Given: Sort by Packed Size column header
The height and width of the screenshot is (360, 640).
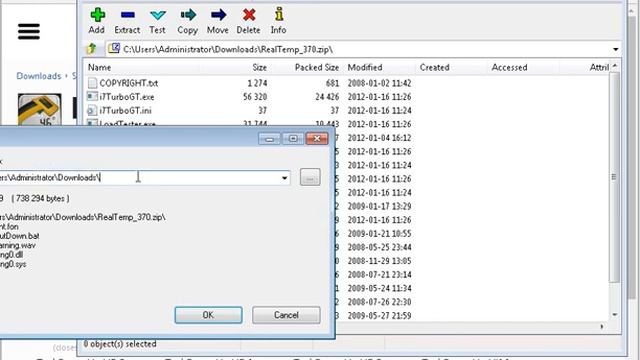Looking at the screenshot, I should (317, 67).
